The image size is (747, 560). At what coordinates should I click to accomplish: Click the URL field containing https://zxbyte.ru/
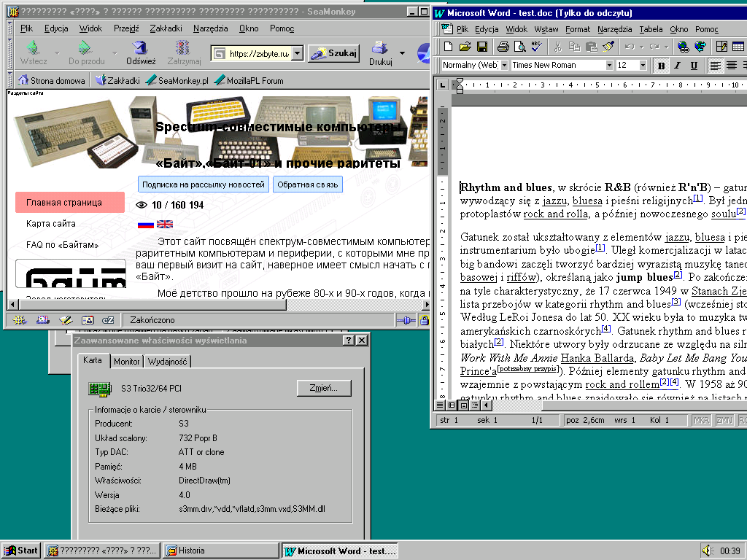251,53
